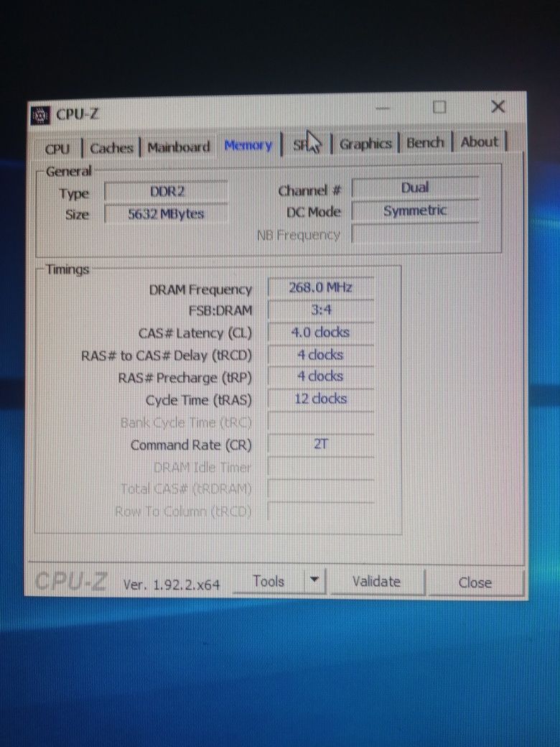
Task: Click the DRAM Frequency value 268.0 MHz
Action: (321, 287)
